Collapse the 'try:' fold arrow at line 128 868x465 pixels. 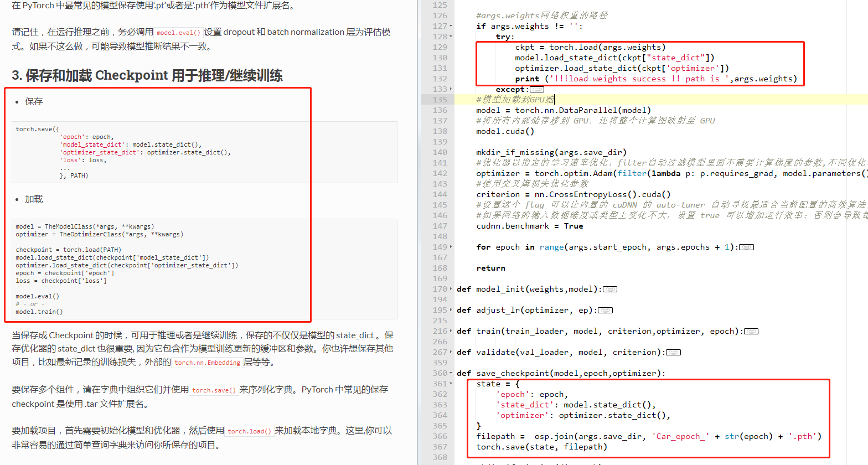pyautogui.click(x=451, y=37)
